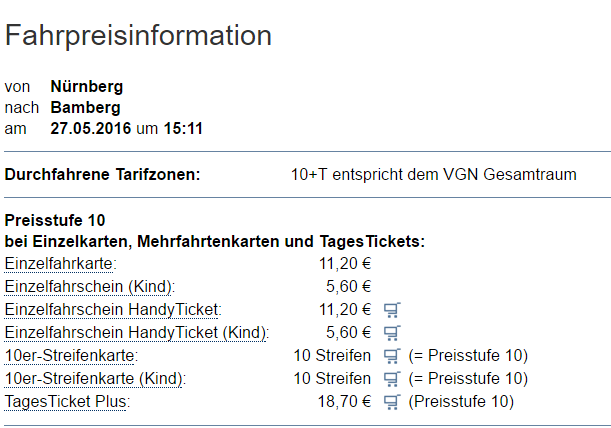Click cart icon beside TagesTicket Plus 18,70 €

click(x=392, y=402)
